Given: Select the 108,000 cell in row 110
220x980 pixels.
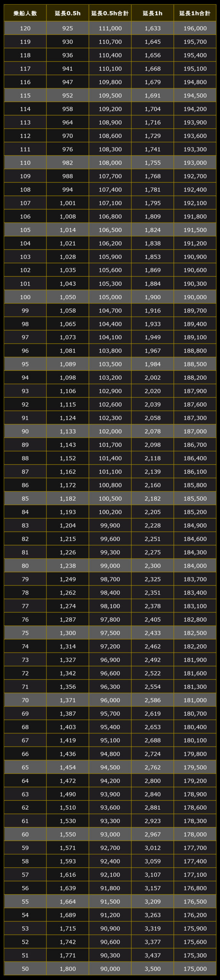Looking at the screenshot, I should [110, 163].
